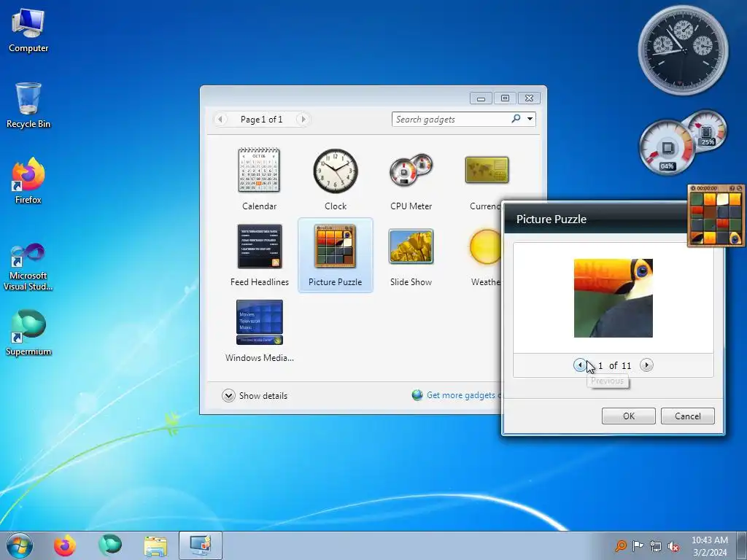Screen dimensions: 747x560
Task: Maximize the gadget gallery window
Action: 505,98
